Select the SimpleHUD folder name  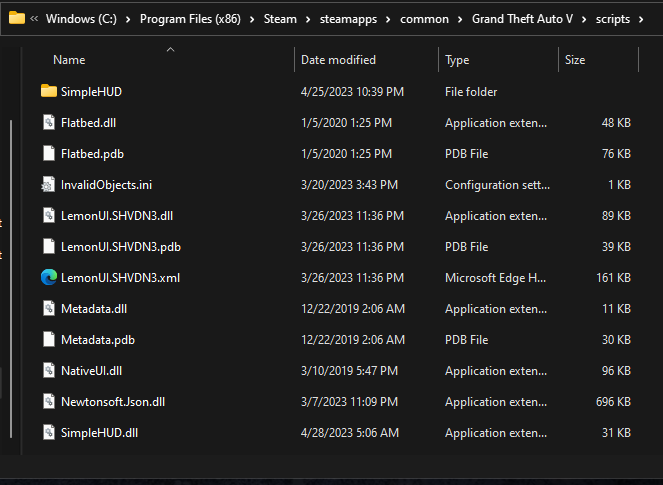91,92
